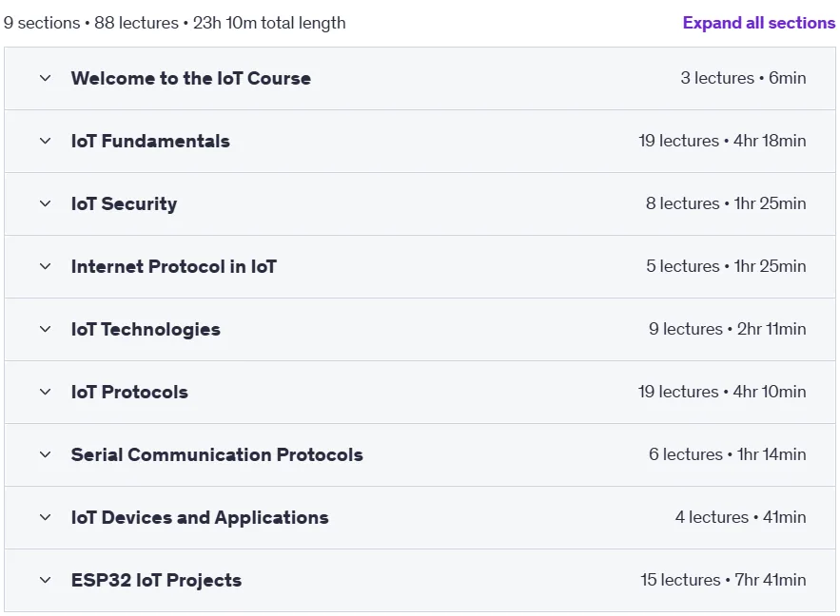The image size is (840, 616).
Task: Expand chevron beside IoT Protocols
Action: click(x=46, y=392)
